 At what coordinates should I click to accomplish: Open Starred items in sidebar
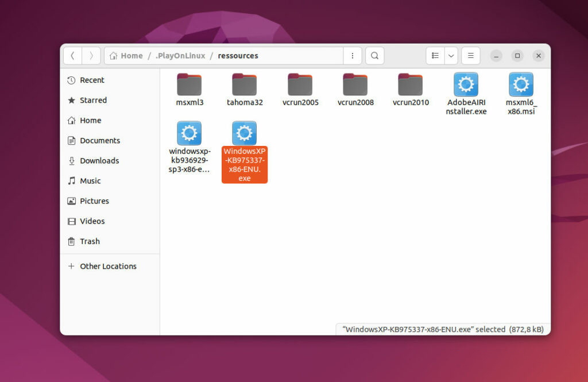pyautogui.click(x=93, y=100)
